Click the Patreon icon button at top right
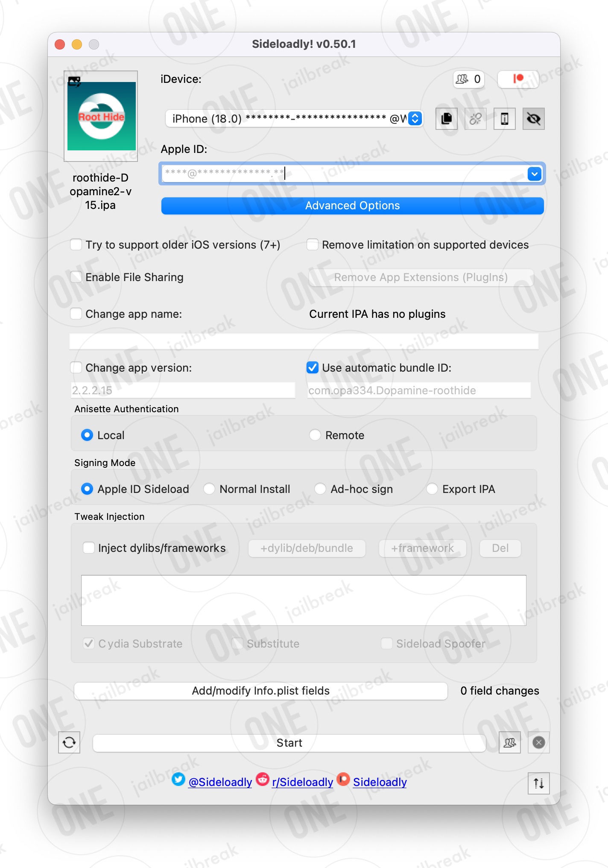This screenshot has height=868, width=608. (518, 79)
